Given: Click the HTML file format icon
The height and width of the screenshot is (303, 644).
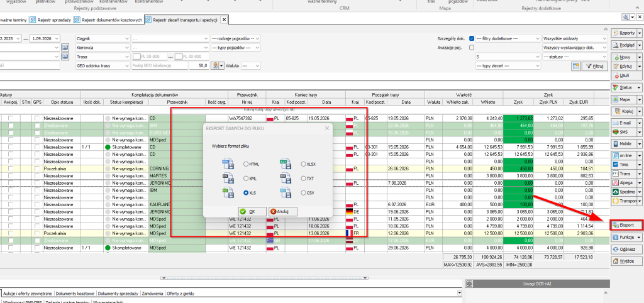Looking at the screenshot, I should pyautogui.click(x=228, y=164).
